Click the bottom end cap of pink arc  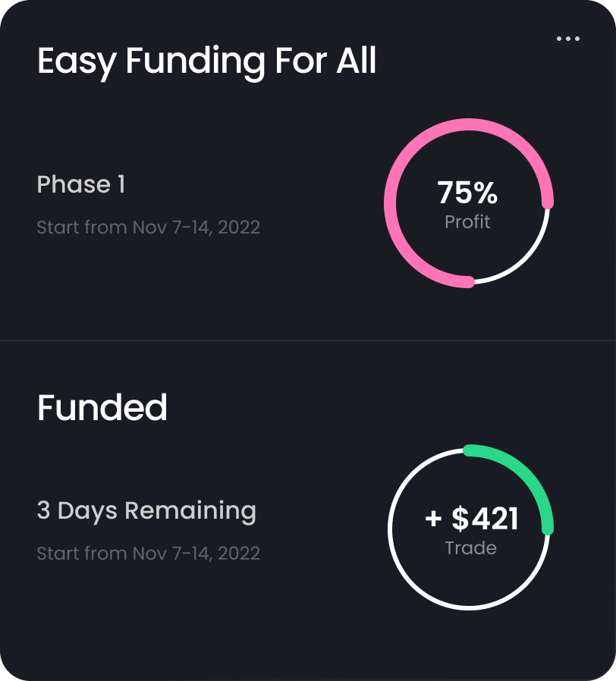pyautogui.click(x=469, y=283)
